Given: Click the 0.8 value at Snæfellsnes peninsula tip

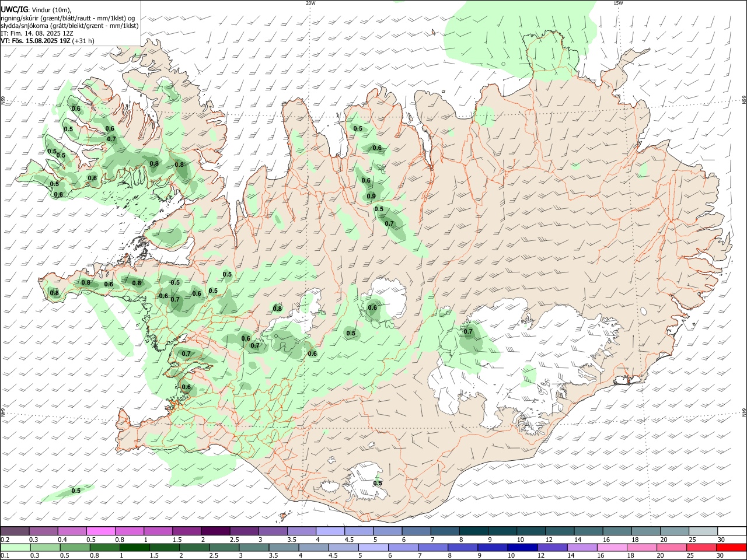Looking at the screenshot, I should click(x=54, y=293).
